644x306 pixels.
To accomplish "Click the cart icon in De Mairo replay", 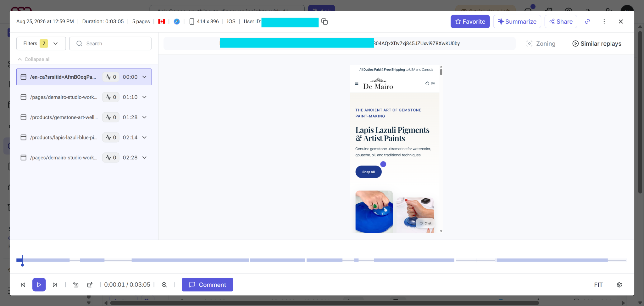I will coord(427,83).
